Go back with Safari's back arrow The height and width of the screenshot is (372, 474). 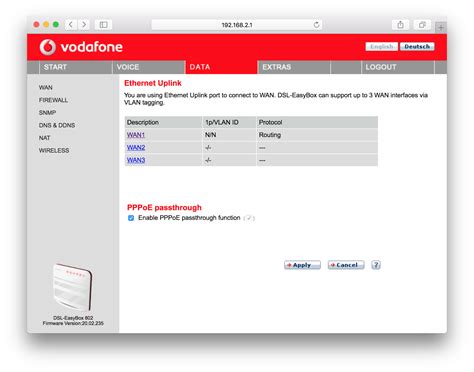[x=71, y=25]
